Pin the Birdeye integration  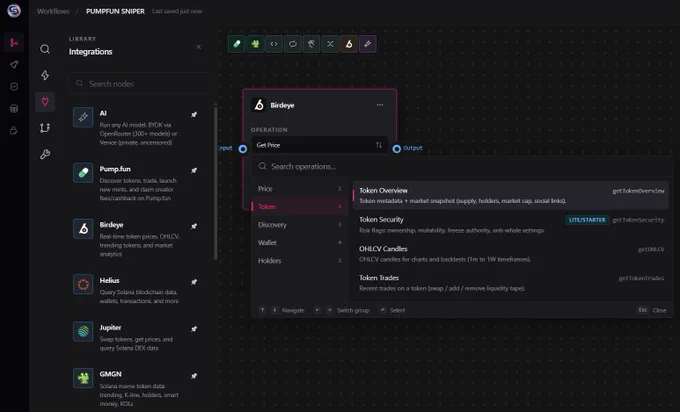coord(194,226)
